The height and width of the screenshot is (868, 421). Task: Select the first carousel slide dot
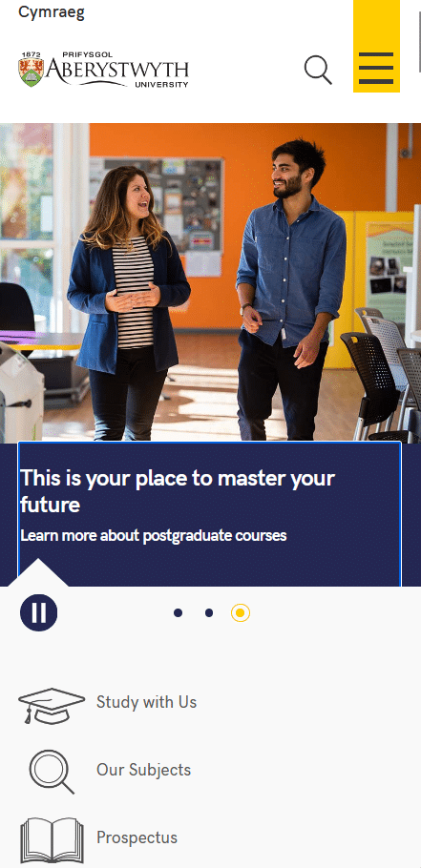[x=178, y=612]
